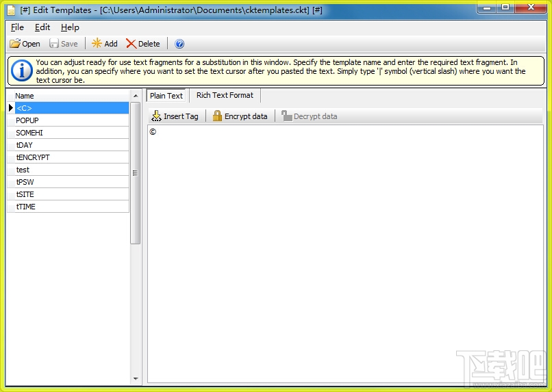Click the Insert Tag icon
This screenshot has width=552, height=392.
click(156, 116)
